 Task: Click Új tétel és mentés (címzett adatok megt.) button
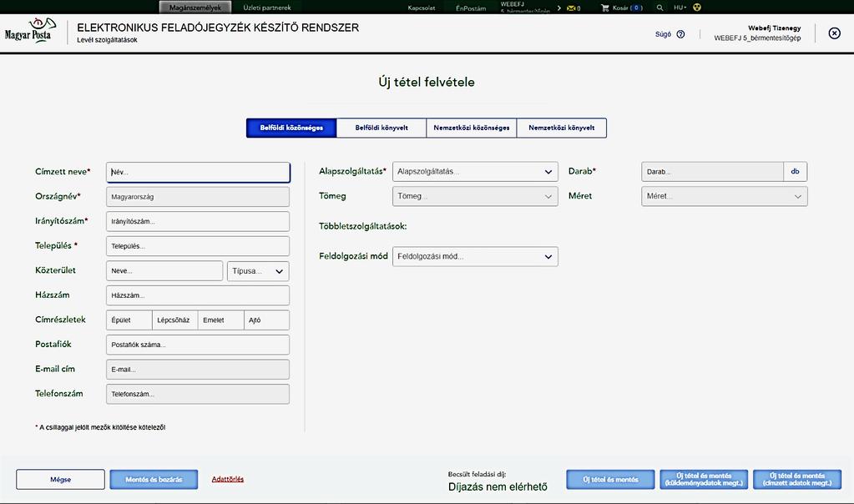797,480
